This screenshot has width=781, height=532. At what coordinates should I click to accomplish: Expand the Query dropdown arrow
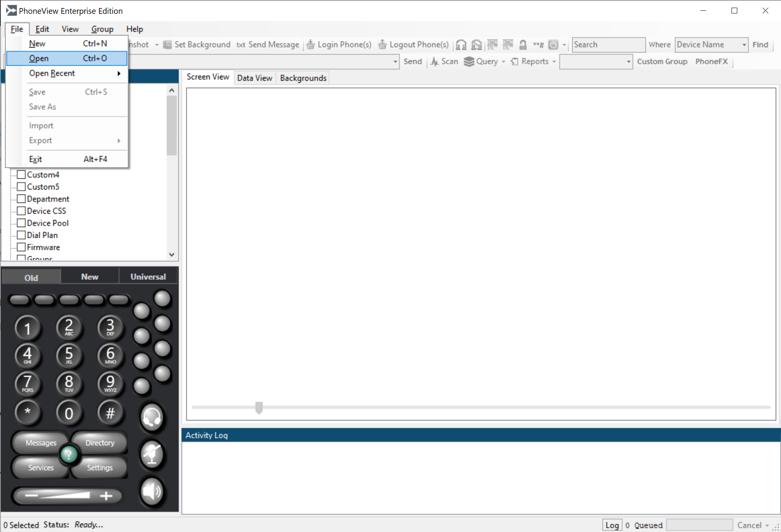503,62
